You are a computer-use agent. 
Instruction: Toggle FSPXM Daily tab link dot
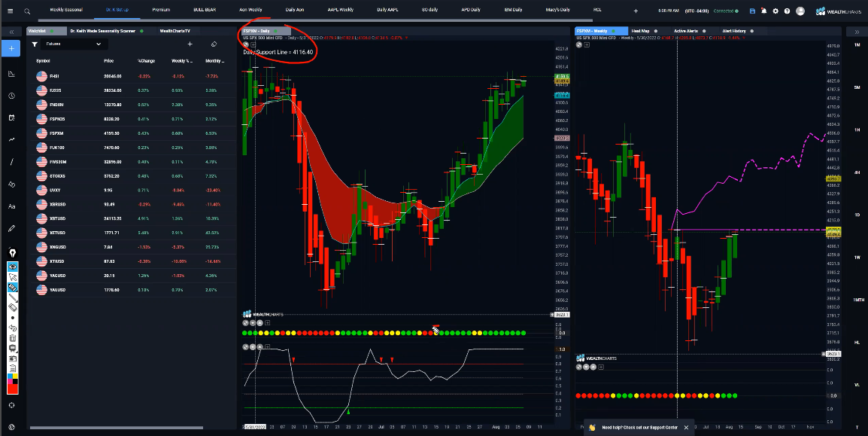point(276,31)
